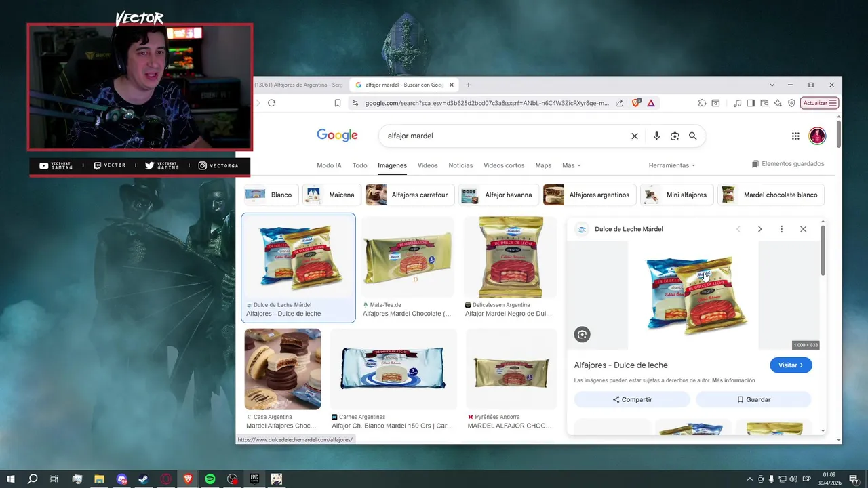Viewport: 868px width, 488px height.
Task: Bookmark this page icon
Action: coord(338,103)
